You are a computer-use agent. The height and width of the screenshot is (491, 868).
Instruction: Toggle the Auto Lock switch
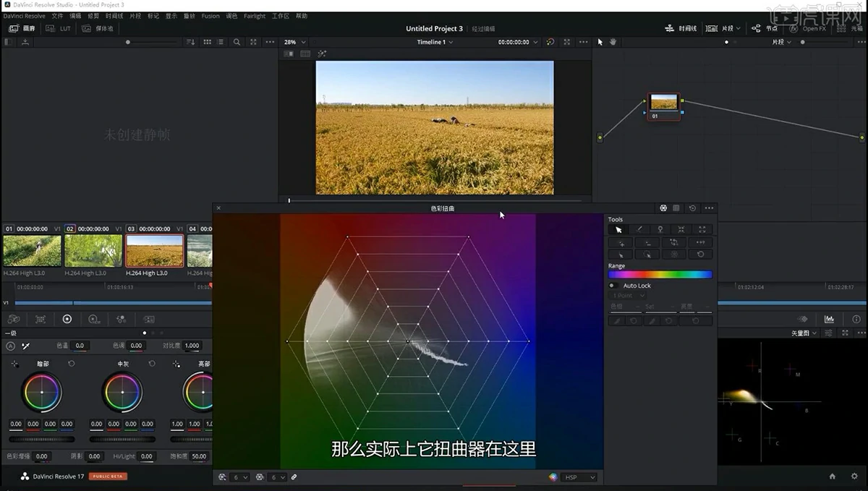click(x=612, y=286)
